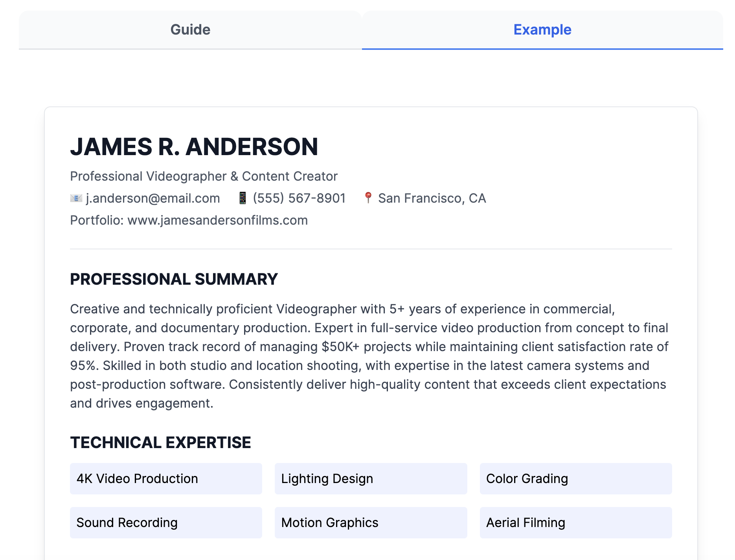Click the mobile phone icon
This screenshot has height=560, width=735.
(x=243, y=198)
